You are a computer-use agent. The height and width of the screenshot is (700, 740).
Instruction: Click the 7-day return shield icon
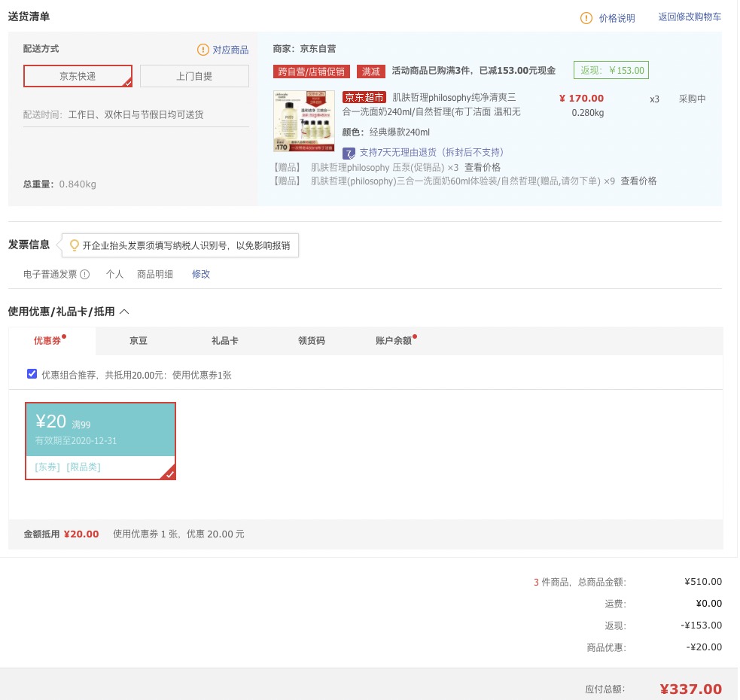349,153
